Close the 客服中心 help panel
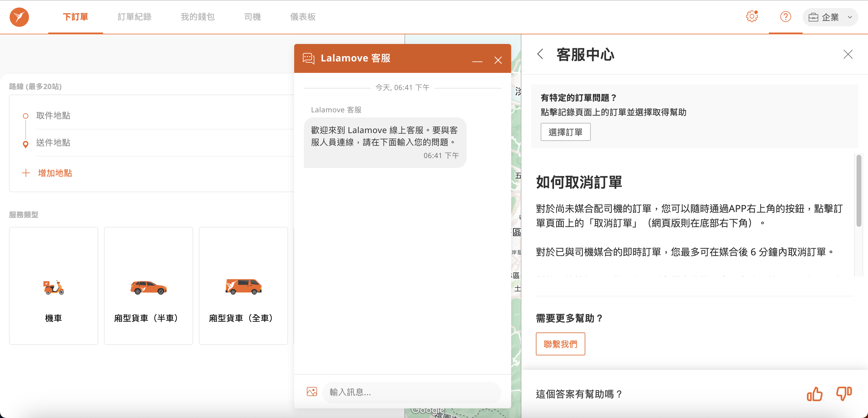The height and width of the screenshot is (418, 868). [x=848, y=54]
